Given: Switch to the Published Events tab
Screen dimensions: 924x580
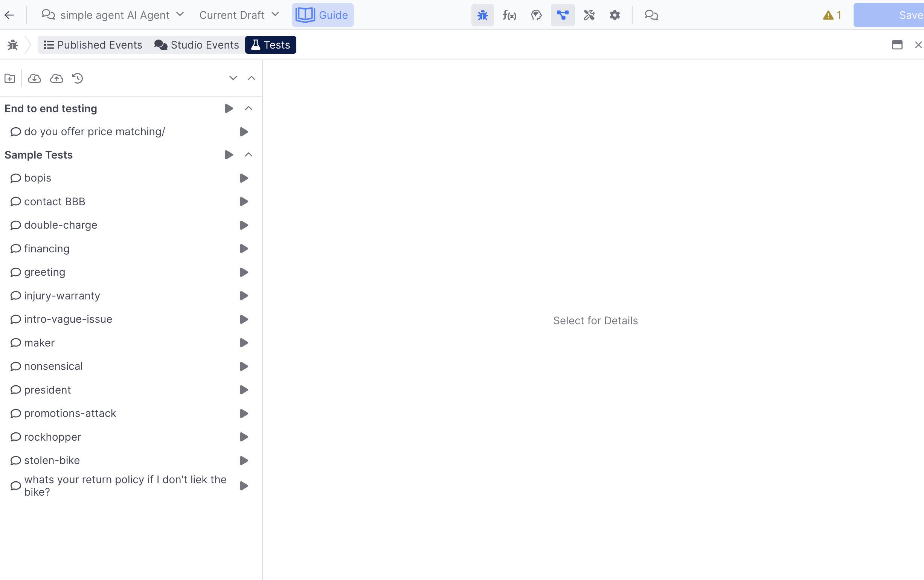Looking at the screenshot, I should click(x=93, y=45).
